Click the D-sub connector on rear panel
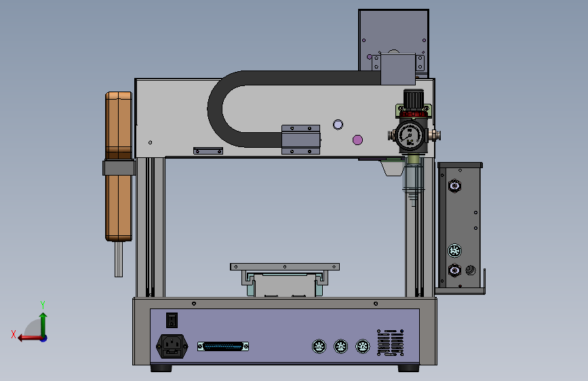The width and height of the screenshot is (588, 381). tap(223, 346)
